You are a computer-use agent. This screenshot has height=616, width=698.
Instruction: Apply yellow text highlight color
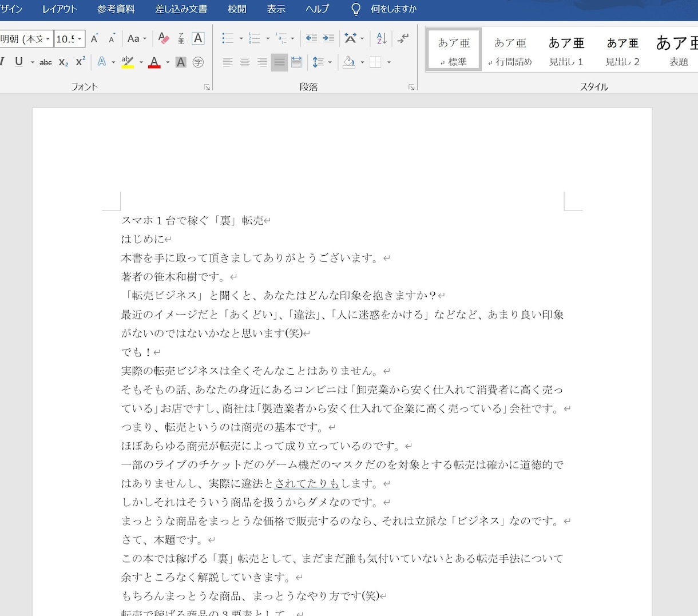(x=128, y=62)
